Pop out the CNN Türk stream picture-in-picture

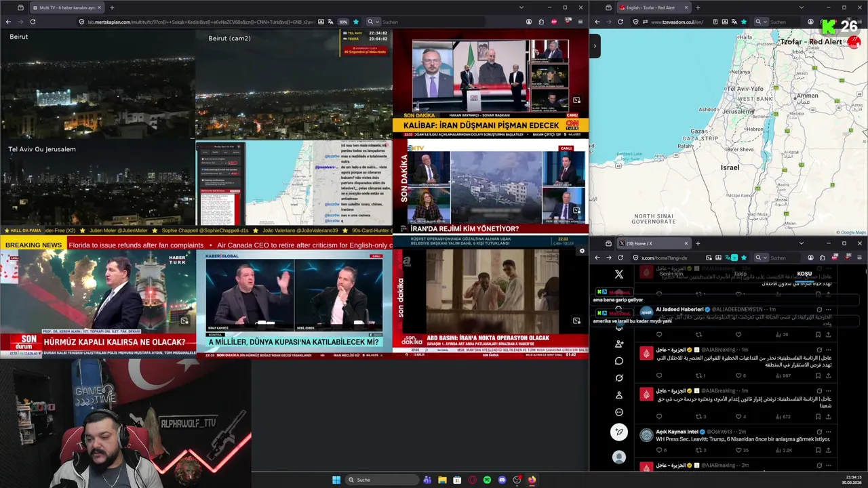576,100
